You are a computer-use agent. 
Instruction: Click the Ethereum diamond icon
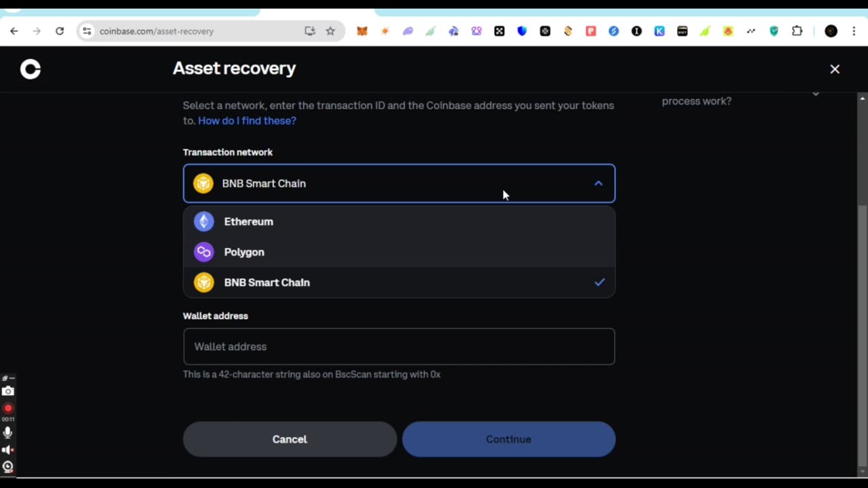tap(203, 222)
